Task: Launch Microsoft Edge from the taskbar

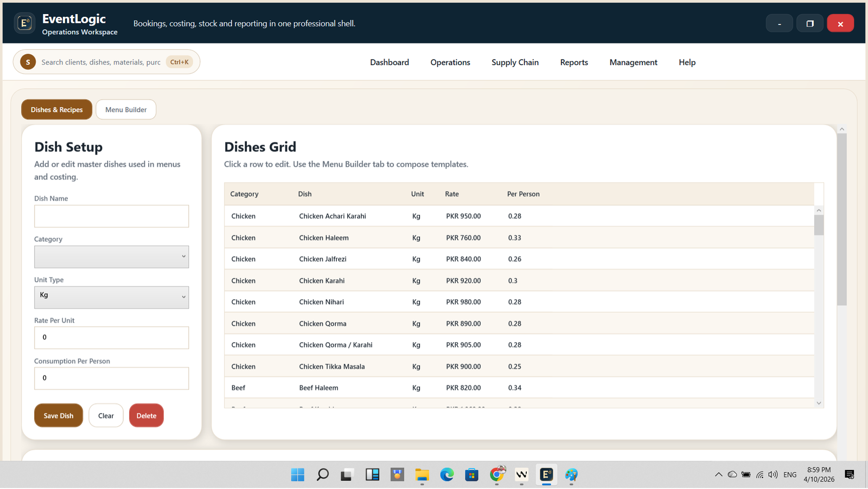Action: (447, 474)
